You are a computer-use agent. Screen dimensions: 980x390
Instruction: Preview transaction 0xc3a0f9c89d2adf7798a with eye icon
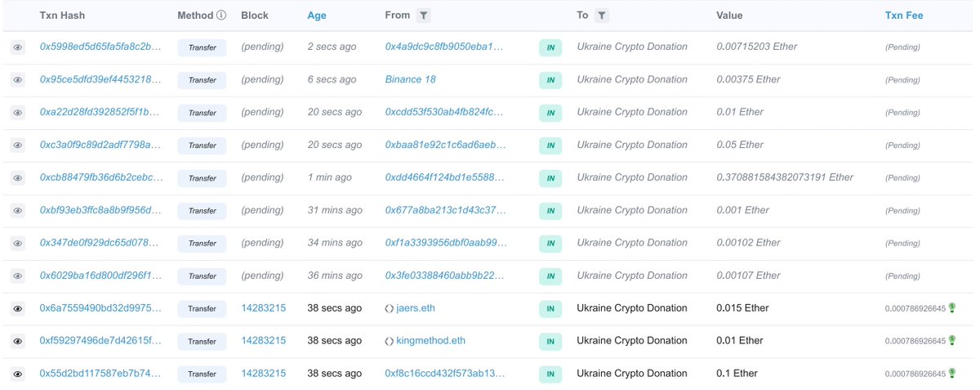point(17,146)
